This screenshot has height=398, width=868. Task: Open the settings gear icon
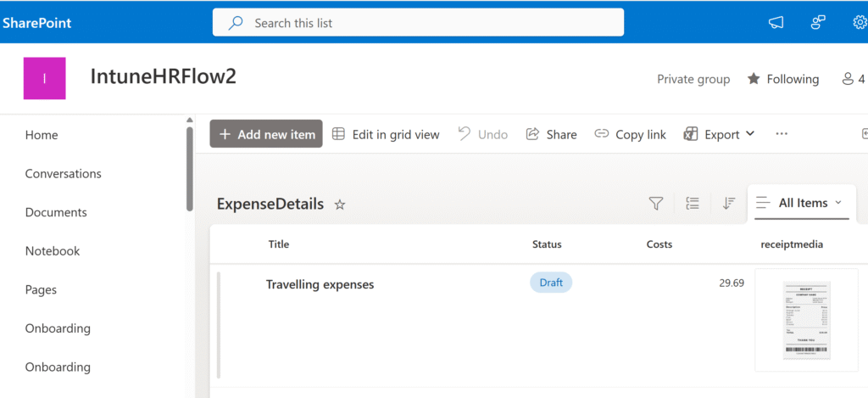[x=860, y=23]
